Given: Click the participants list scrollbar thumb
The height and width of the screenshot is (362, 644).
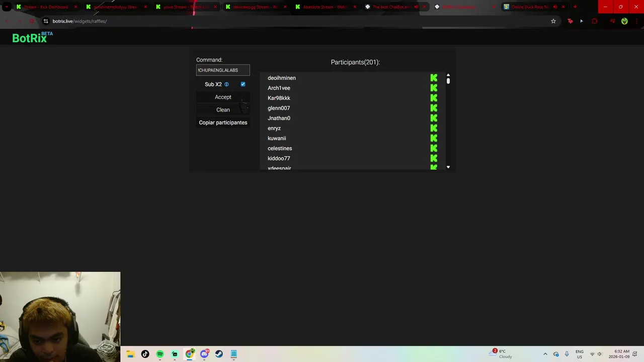Looking at the screenshot, I should [x=448, y=80].
